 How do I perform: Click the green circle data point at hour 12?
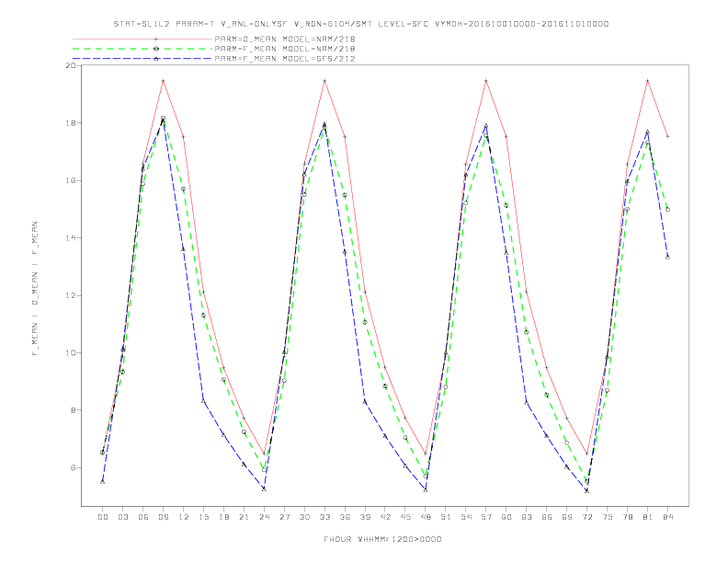pos(184,190)
